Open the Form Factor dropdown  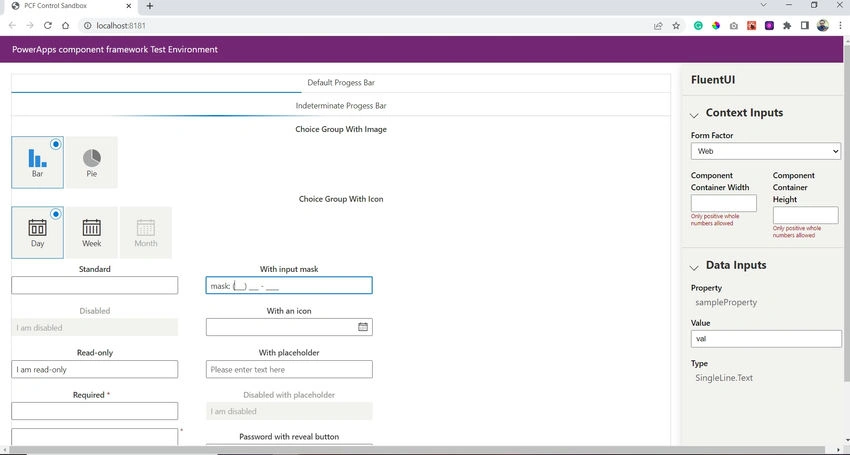point(765,151)
